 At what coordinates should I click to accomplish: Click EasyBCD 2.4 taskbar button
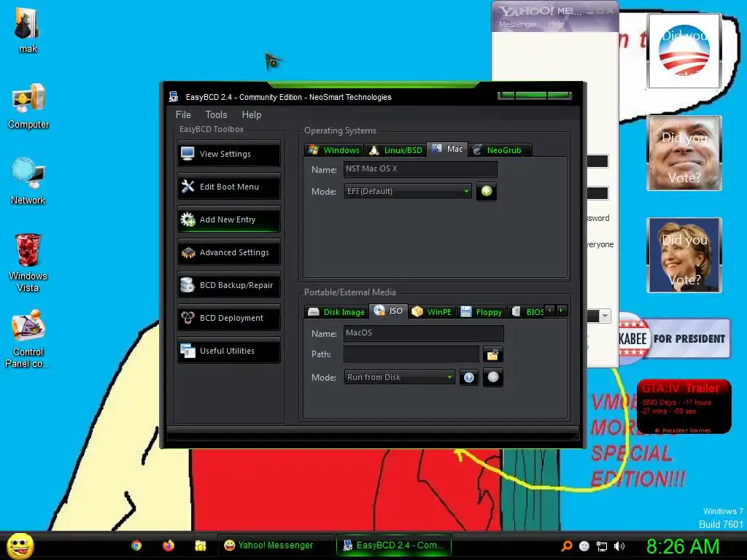(393, 545)
